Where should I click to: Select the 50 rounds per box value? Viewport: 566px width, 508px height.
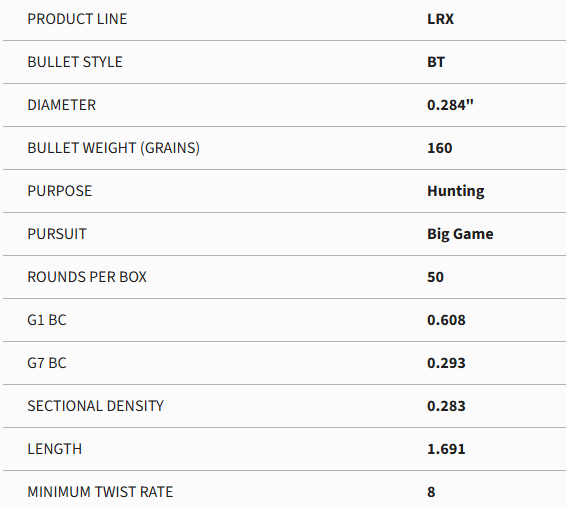(435, 277)
